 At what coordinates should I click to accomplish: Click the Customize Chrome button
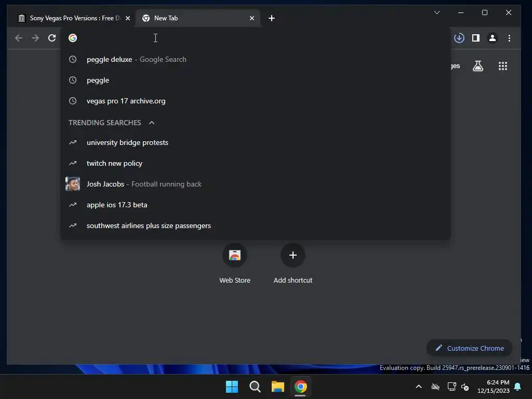[469, 348]
